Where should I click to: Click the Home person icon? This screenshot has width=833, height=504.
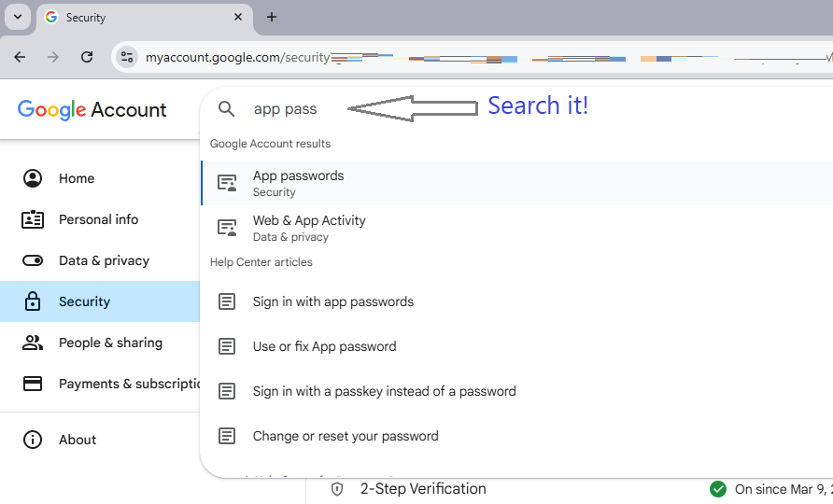(33, 178)
